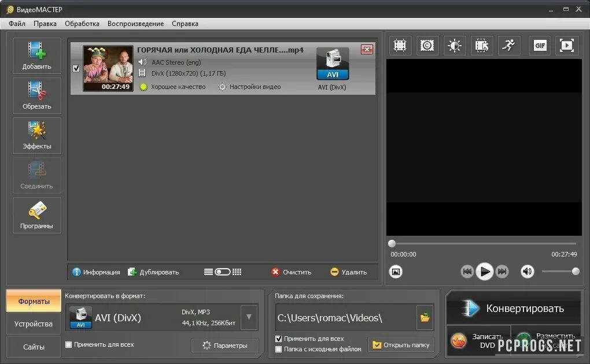Image resolution: width=590 pixels, height=364 pixels.
Task: Open Хорошее качество quality setting
Action: (x=173, y=87)
